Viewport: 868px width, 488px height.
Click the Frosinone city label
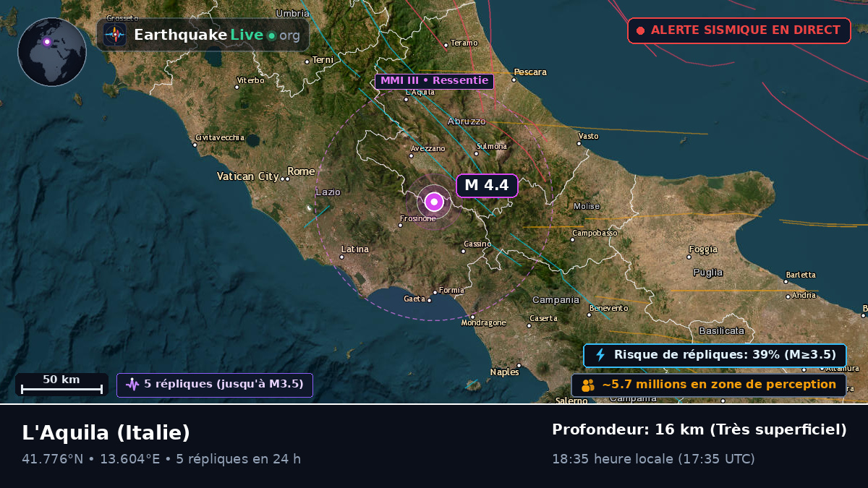point(417,218)
